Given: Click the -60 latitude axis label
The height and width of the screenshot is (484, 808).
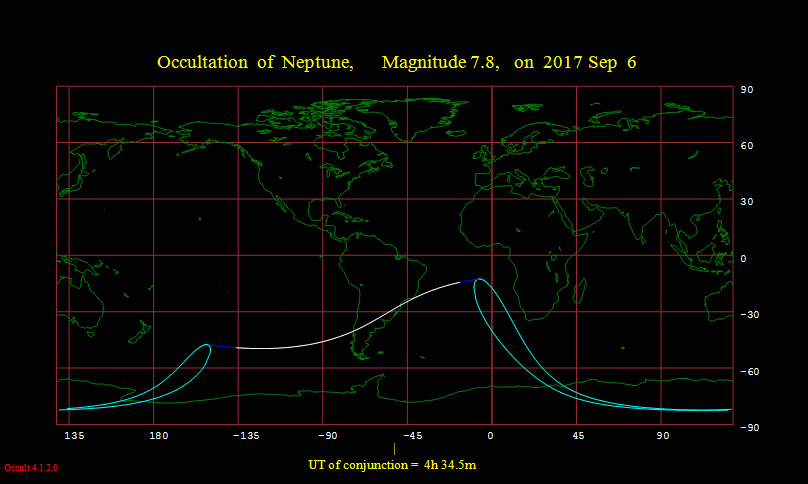Looking at the screenshot, I should 745,371.
